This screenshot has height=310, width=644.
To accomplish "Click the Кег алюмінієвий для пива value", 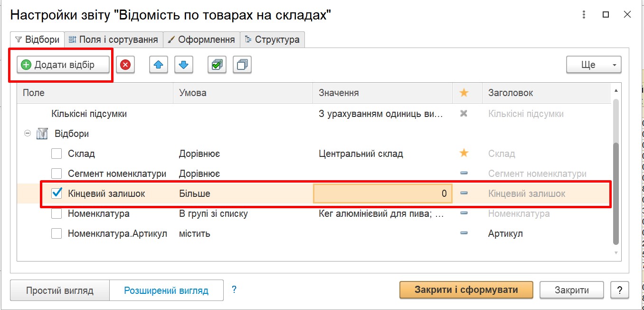I will 381,213.
